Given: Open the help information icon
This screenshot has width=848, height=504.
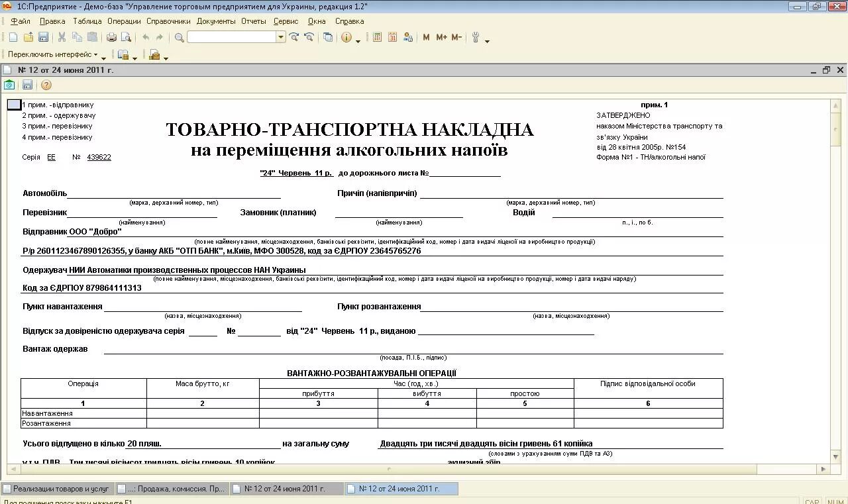Looking at the screenshot, I should 346,38.
